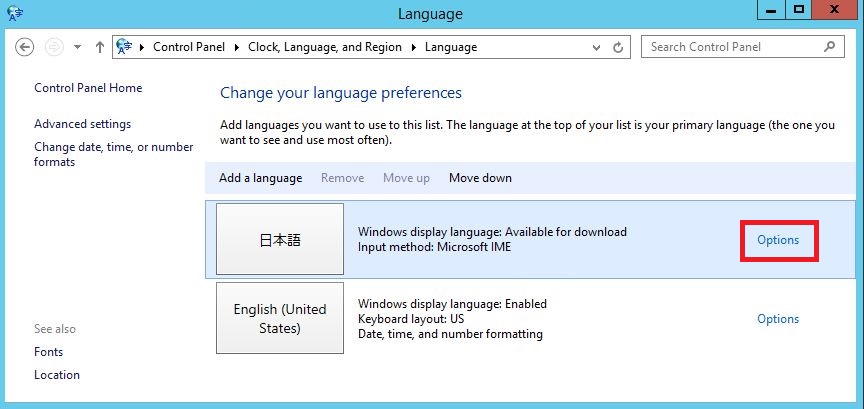Select the English (United States) tile

[x=280, y=318]
